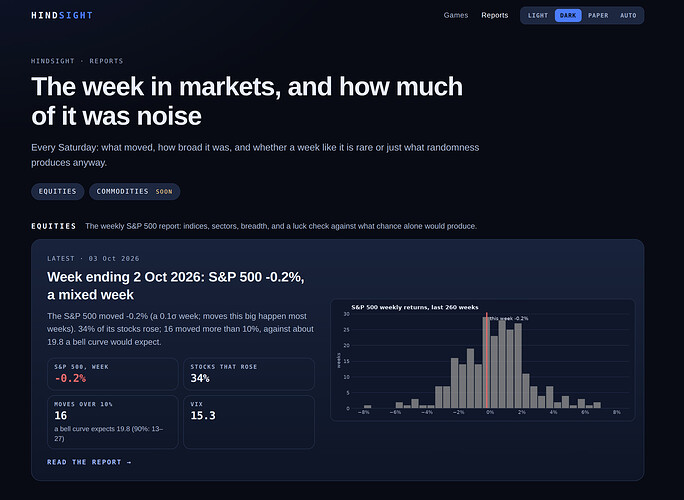The width and height of the screenshot is (684, 500).
Task: Open the Games nav link
Action: 455,15
